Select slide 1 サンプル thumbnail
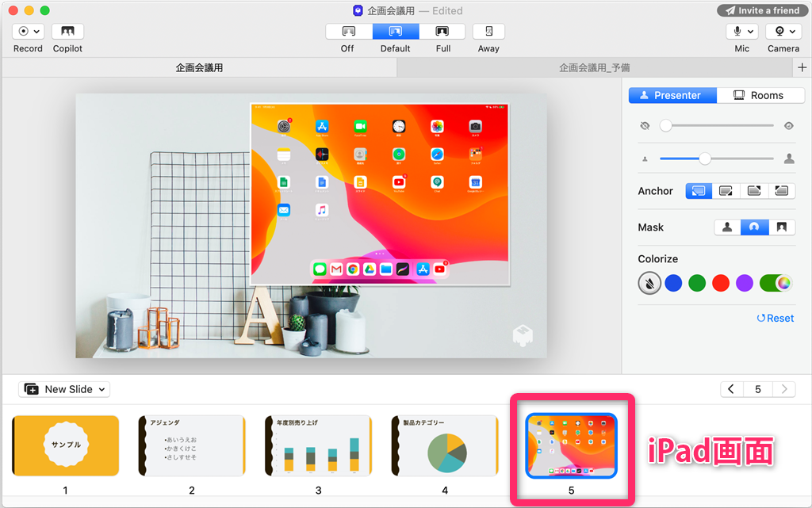Image resolution: width=812 pixels, height=508 pixels. (x=65, y=445)
